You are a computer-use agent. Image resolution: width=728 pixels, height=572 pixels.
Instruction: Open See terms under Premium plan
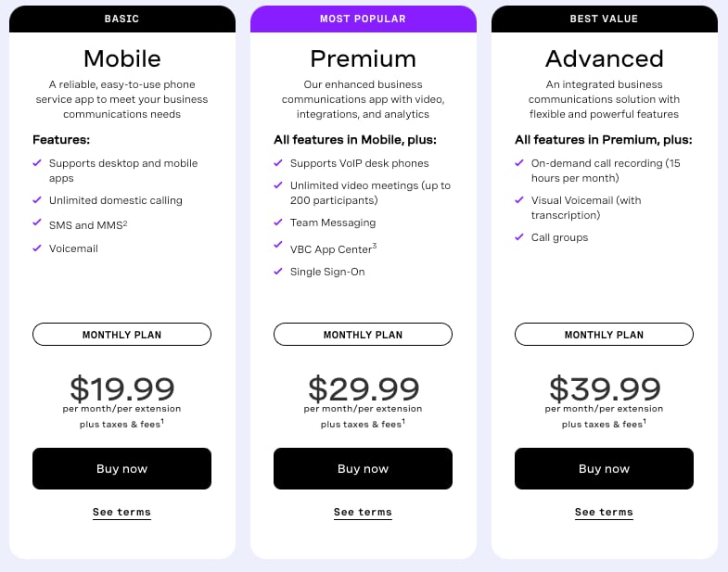(363, 512)
